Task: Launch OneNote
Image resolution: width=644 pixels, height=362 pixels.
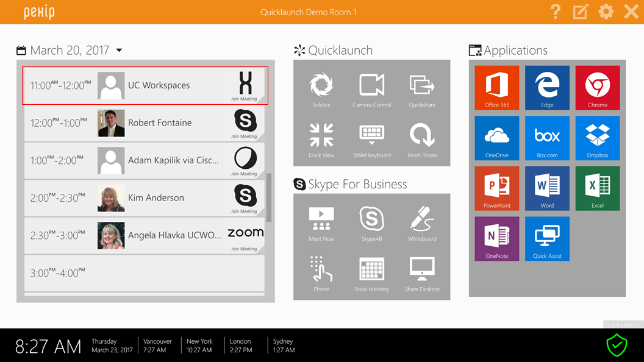Action: (x=497, y=239)
